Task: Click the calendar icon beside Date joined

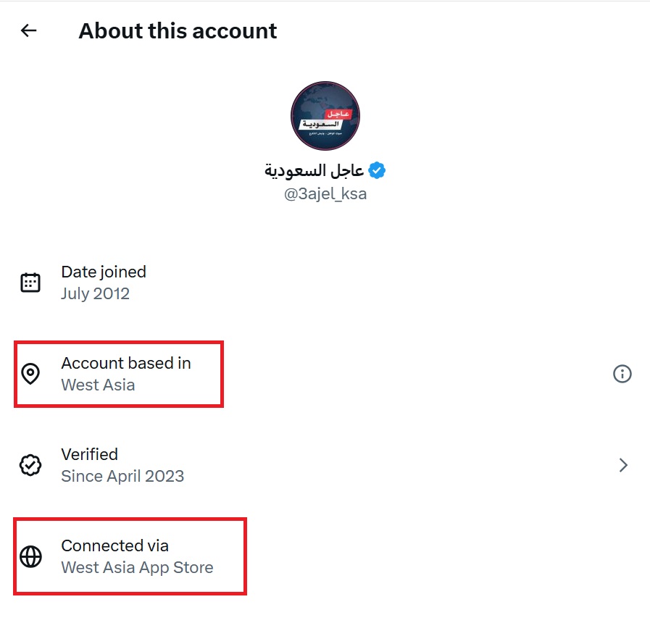Action: pyautogui.click(x=30, y=283)
